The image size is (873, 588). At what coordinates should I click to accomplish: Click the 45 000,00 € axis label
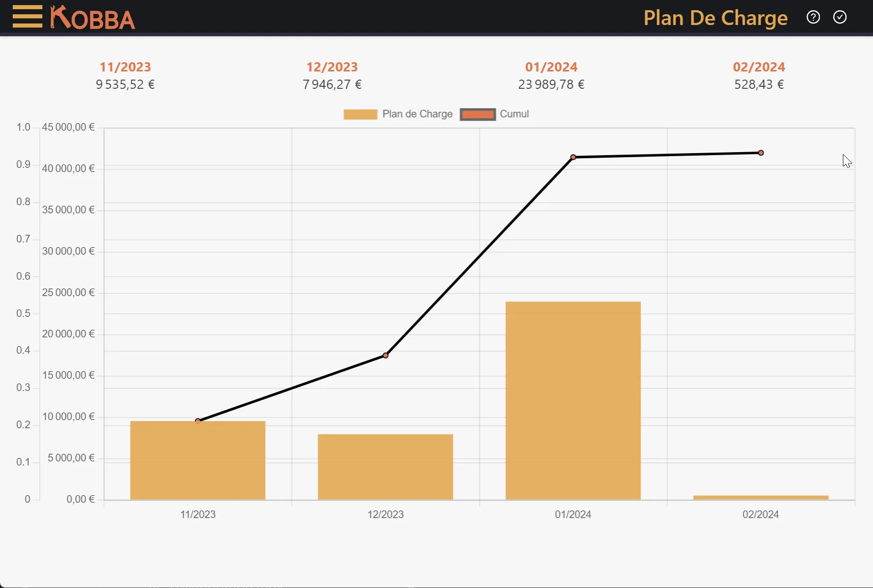pyautogui.click(x=68, y=127)
